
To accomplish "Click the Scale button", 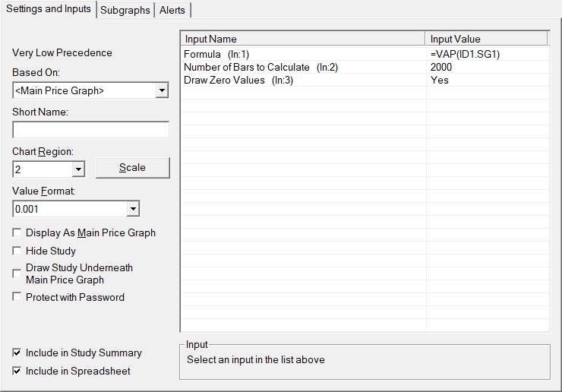I will 132,168.
